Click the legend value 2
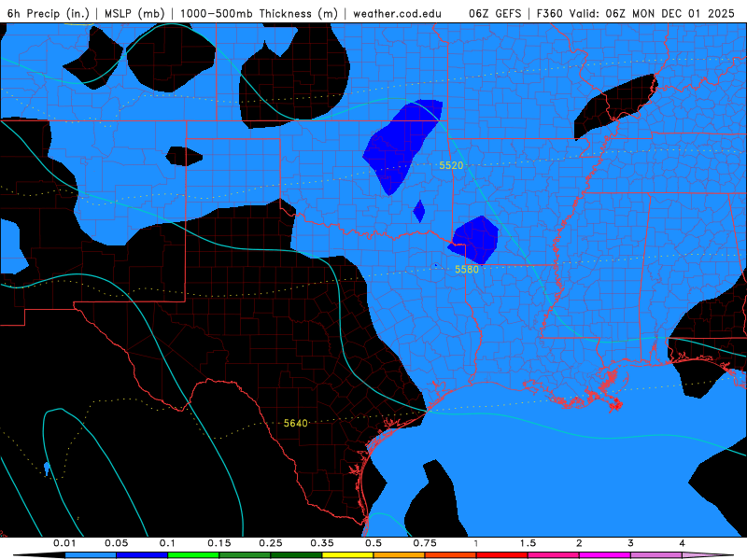Viewport: 747px width, 560px height. pyautogui.click(x=579, y=543)
